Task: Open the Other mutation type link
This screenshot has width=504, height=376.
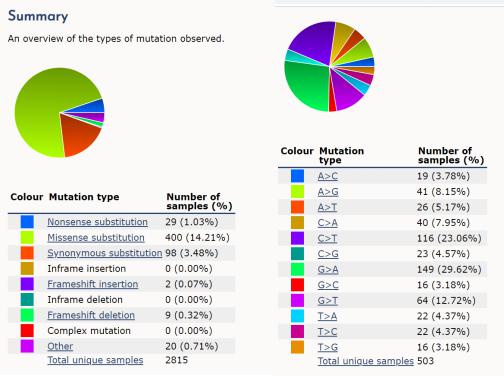Action: 60,346
